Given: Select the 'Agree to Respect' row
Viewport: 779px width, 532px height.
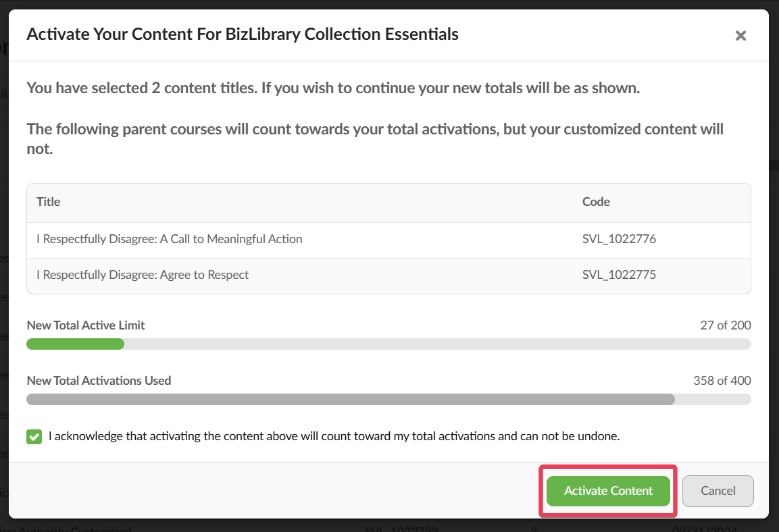Looking at the screenshot, I should (143, 275).
